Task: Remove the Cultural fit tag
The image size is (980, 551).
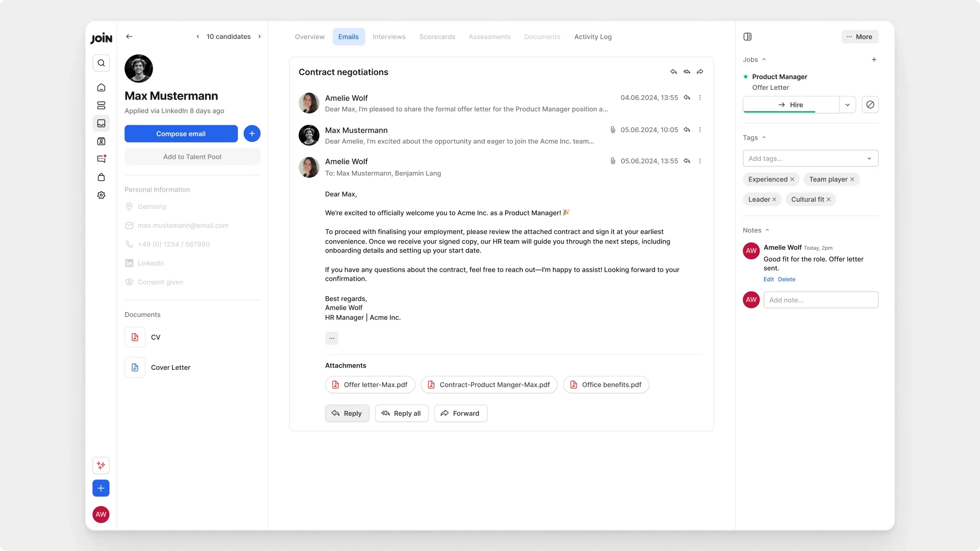Action: [829, 199]
